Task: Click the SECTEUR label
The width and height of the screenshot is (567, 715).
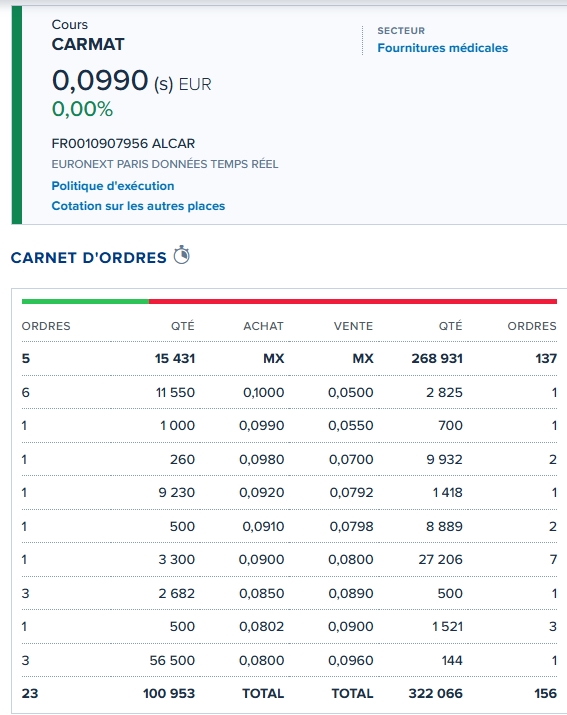Action: point(401,31)
